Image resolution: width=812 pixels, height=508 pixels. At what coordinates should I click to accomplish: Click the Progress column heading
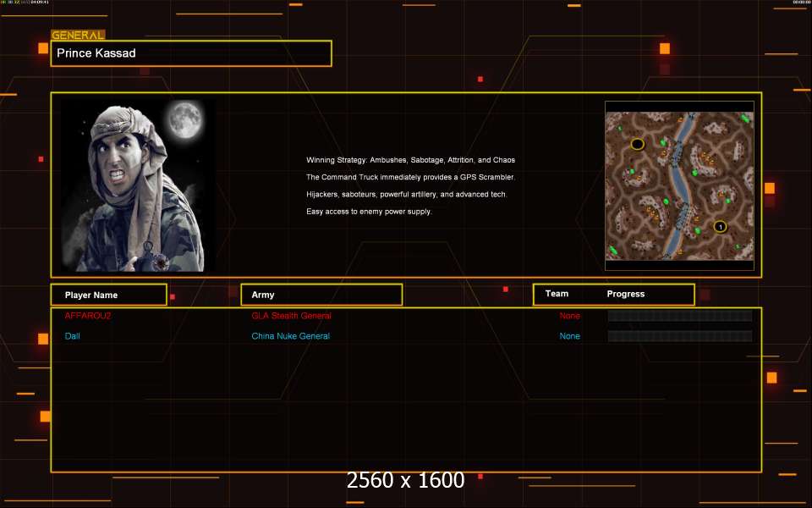[x=626, y=294]
